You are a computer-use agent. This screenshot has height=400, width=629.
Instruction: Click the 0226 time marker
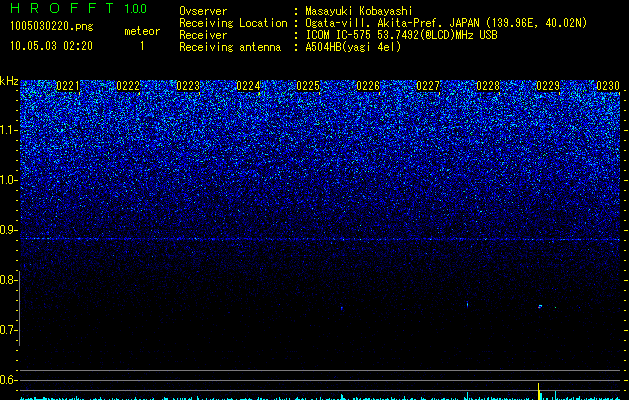[x=368, y=86]
